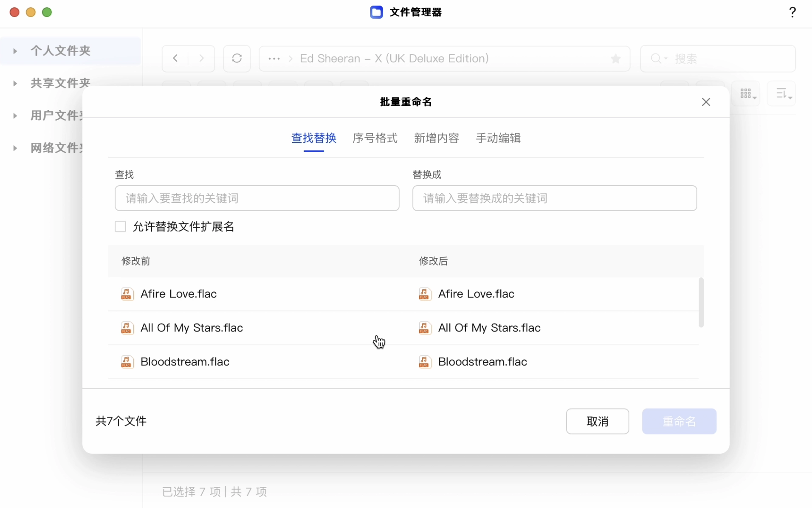Open the 手动编辑 tab
This screenshot has height=508, width=812.
[498, 138]
